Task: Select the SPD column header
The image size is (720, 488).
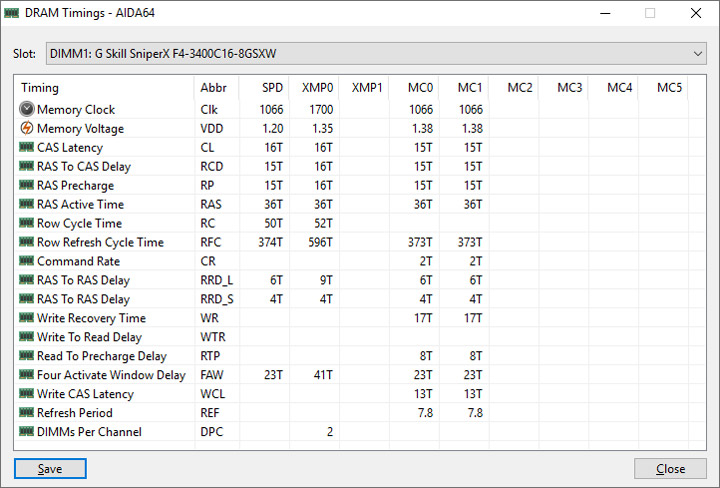Action: [x=272, y=88]
